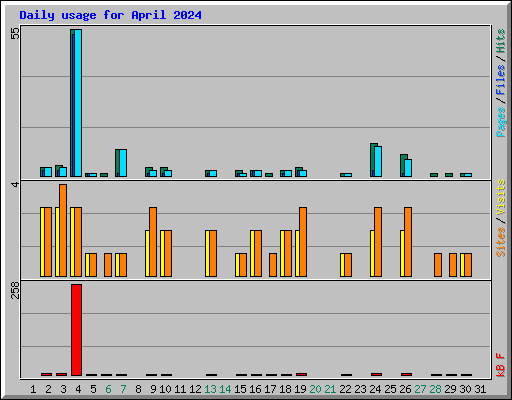The width and height of the screenshot is (512, 400).
Task: Click the orange 'Sites' legend label
Action: [501, 241]
